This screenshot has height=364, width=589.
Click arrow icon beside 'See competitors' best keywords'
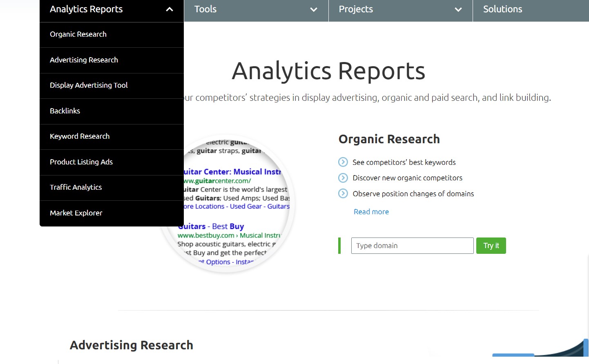coord(343,162)
